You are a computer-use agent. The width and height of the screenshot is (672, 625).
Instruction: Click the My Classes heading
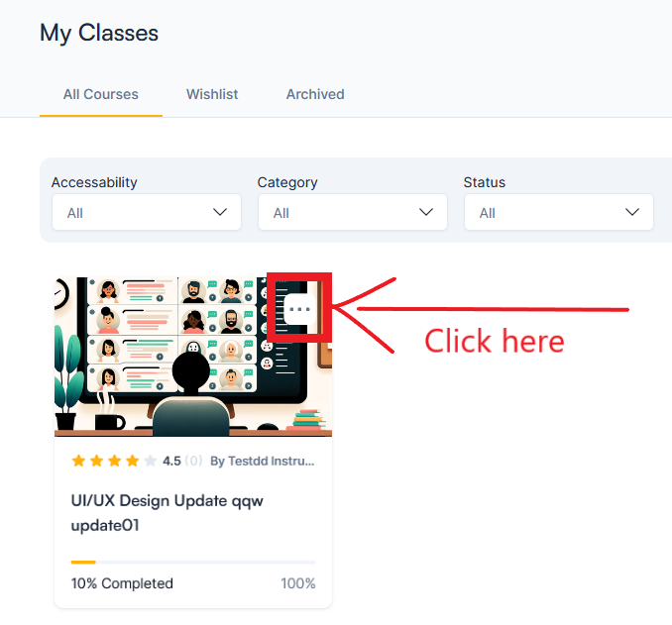(x=99, y=33)
